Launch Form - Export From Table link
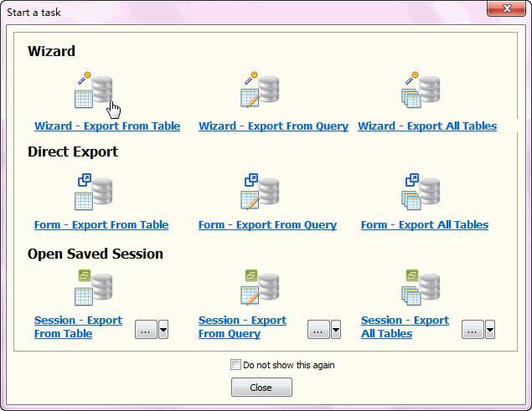This screenshot has width=532, height=411. [101, 225]
